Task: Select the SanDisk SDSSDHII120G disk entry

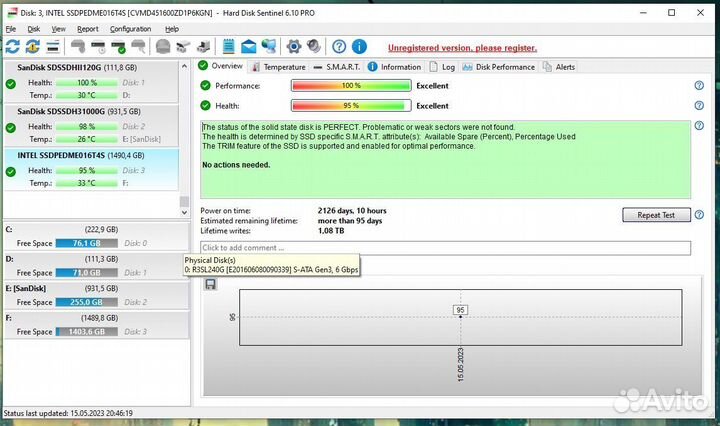Action: (91, 81)
